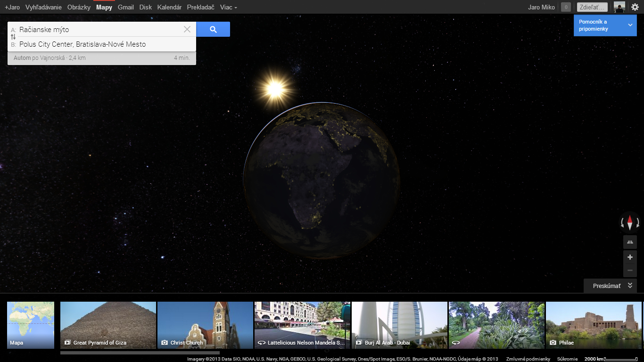Switch to Mapa view thumbnail
The width and height of the screenshot is (644, 362).
tap(31, 325)
